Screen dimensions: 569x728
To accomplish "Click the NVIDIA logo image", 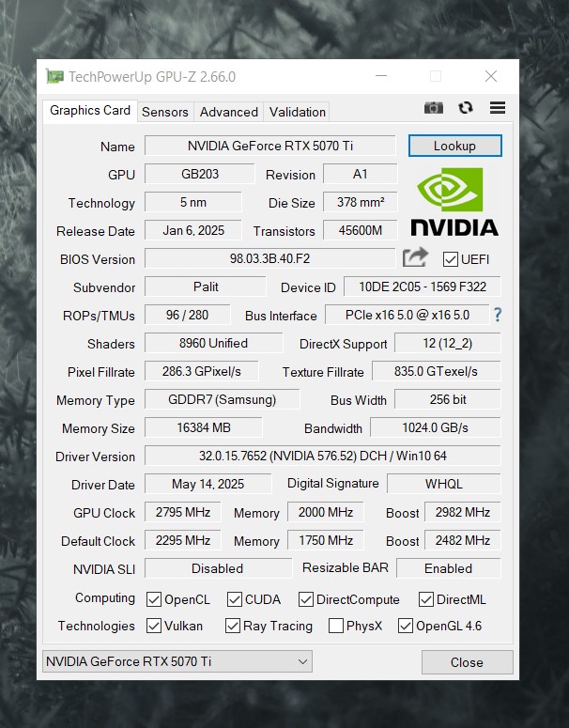I will (x=454, y=202).
